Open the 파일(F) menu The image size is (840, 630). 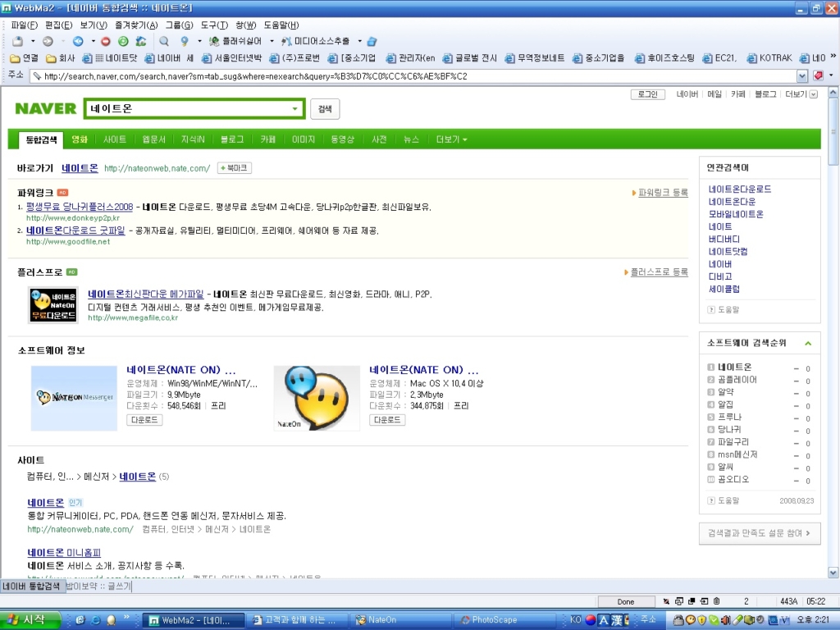(x=24, y=25)
